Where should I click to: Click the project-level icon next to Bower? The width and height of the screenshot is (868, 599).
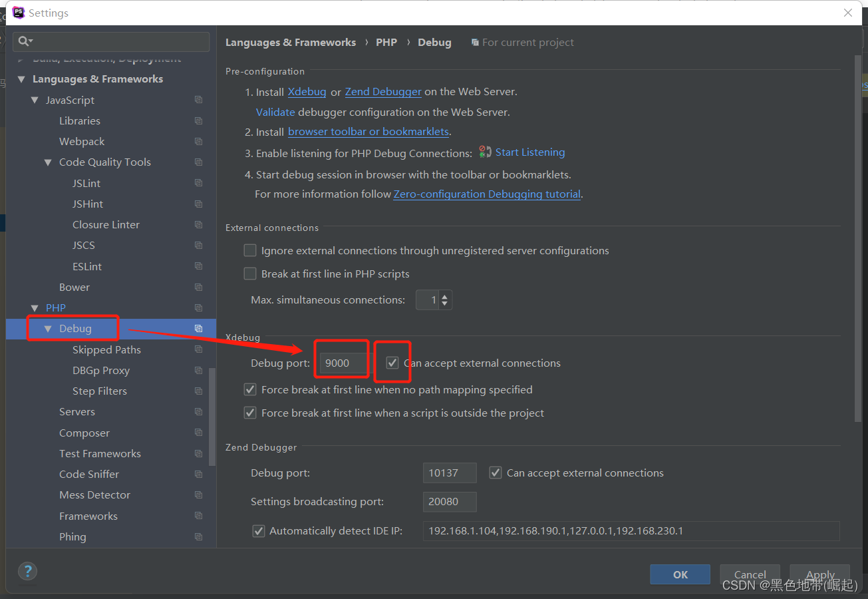click(x=198, y=287)
